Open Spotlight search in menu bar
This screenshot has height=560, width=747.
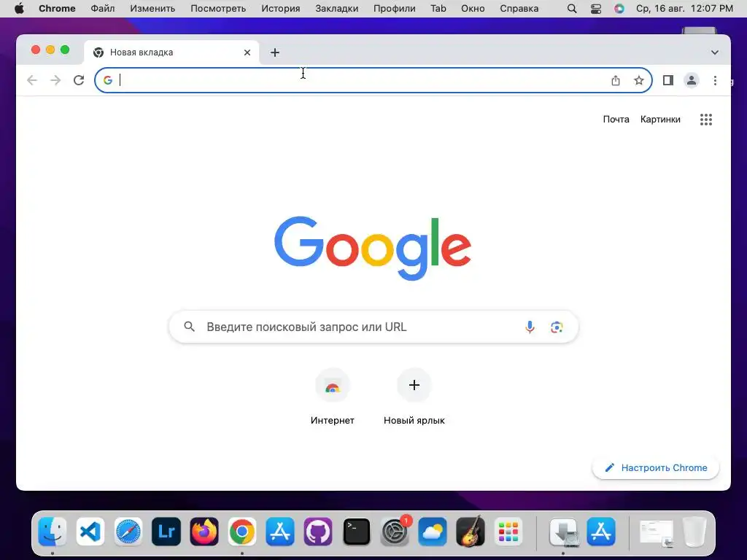coord(572,9)
